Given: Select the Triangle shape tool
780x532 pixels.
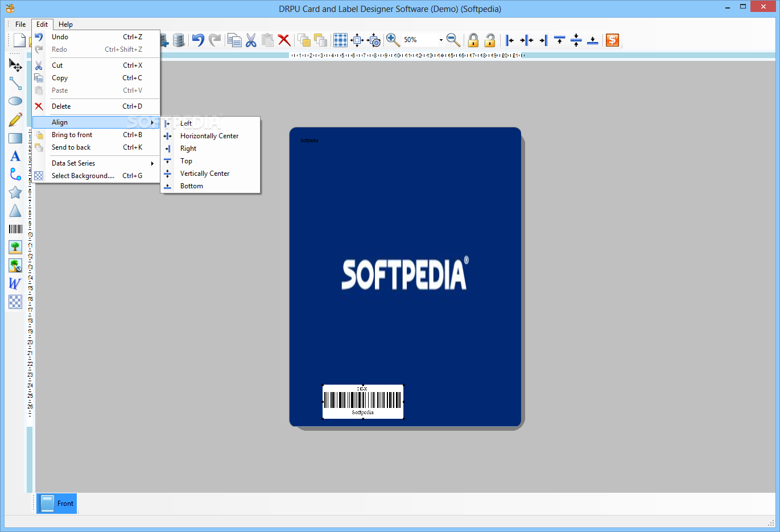Looking at the screenshot, I should (x=15, y=211).
